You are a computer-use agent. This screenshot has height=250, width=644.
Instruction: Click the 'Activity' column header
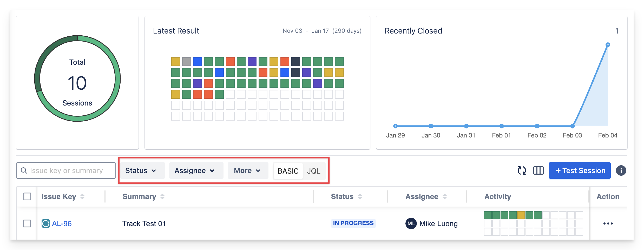[x=498, y=196]
